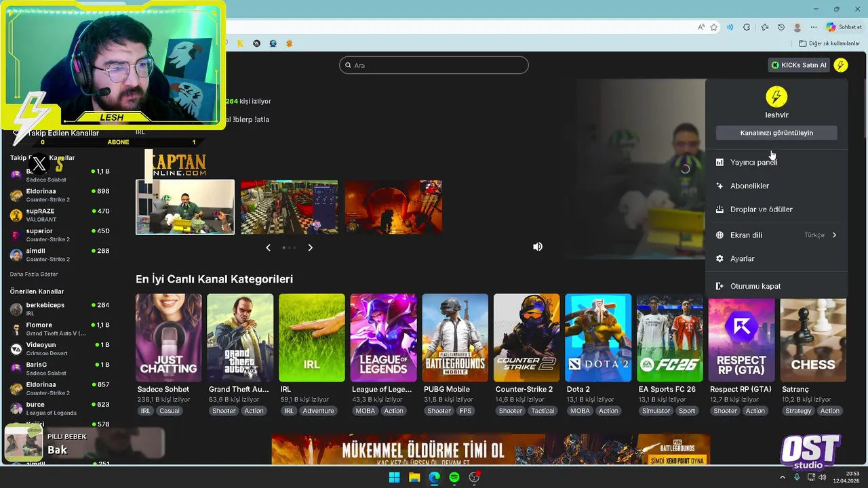Add page to favorites star icon
868x488 pixels.
click(x=714, y=27)
